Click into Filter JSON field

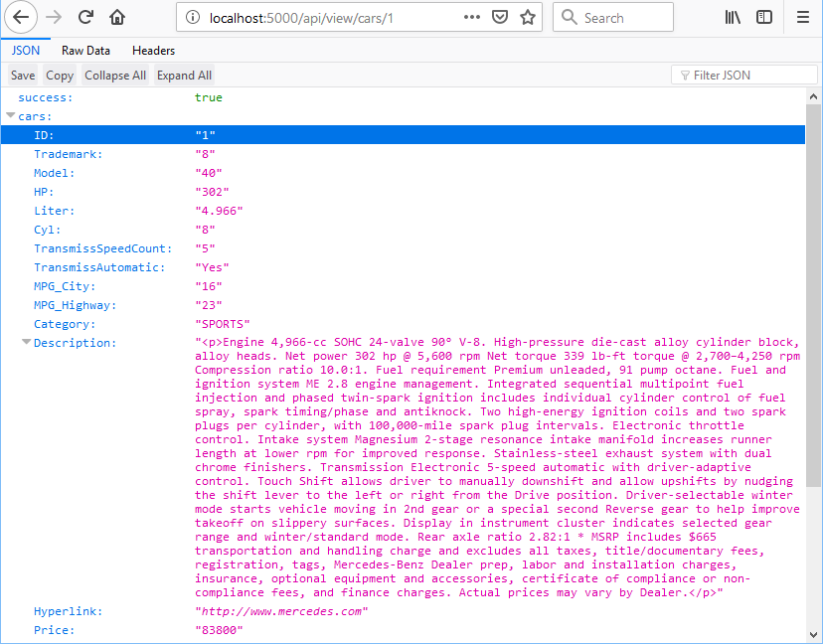point(744,76)
